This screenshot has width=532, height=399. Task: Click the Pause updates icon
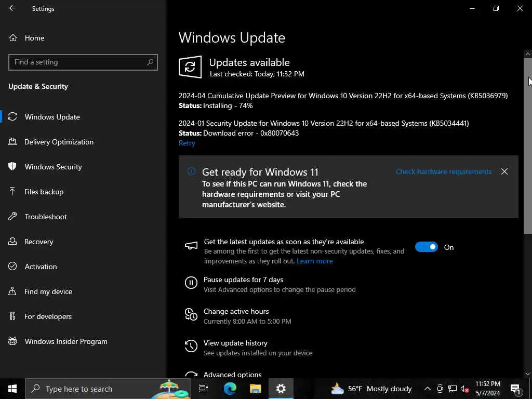(191, 282)
